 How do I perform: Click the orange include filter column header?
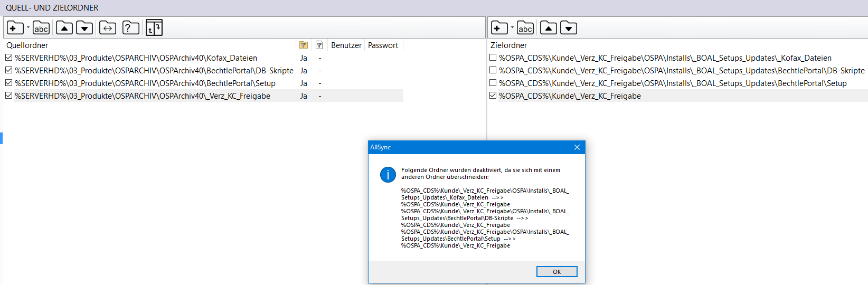click(x=304, y=45)
